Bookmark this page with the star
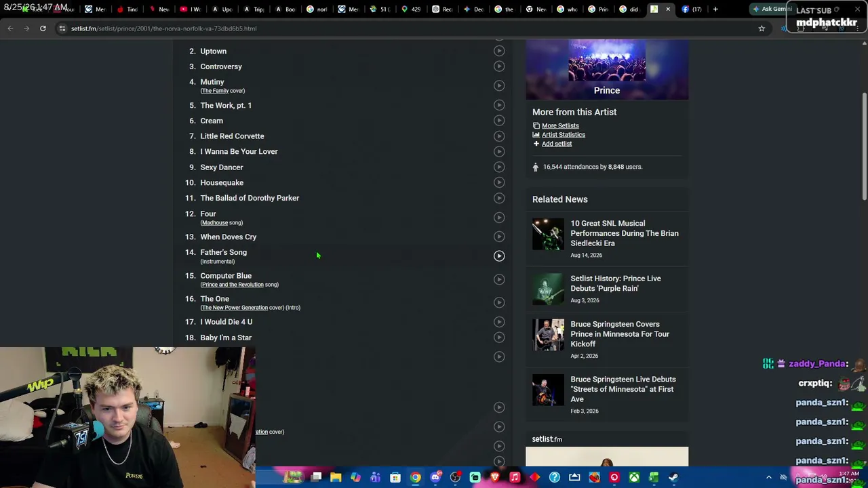The width and height of the screenshot is (868, 488). click(762, 28)
